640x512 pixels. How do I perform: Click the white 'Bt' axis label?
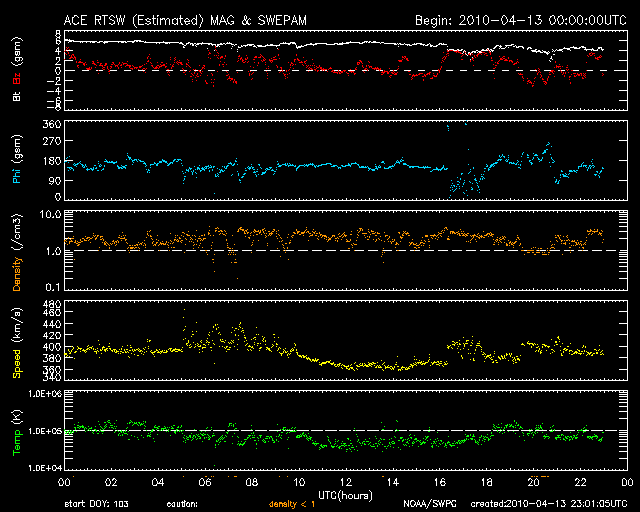pyautogui.click(x=16, y=96)
